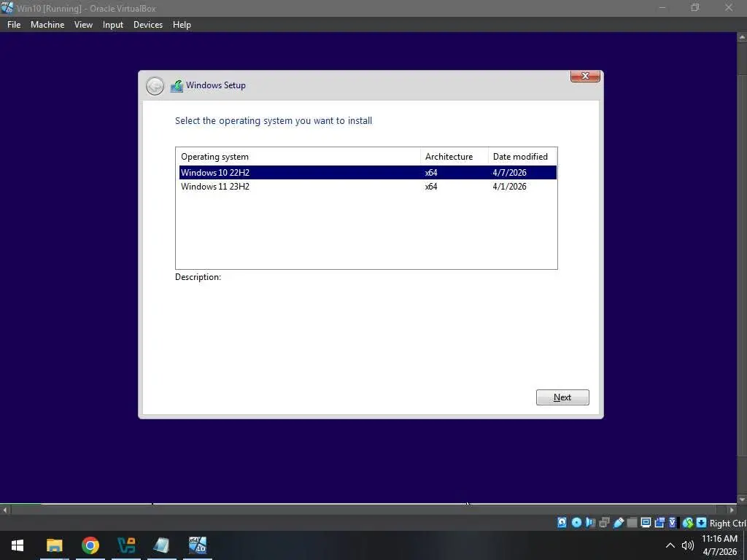
Task: Open the volume control in system tray
Action: click(687, 545)
